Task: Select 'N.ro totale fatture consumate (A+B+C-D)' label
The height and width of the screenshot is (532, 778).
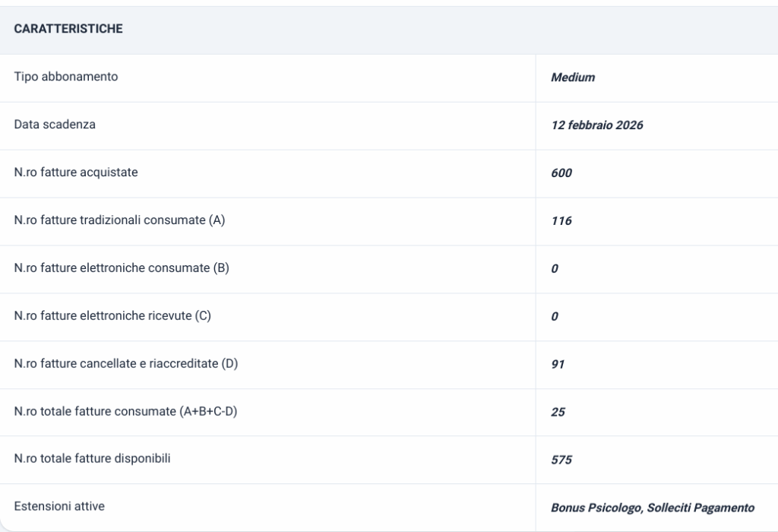Action: (125, 411)
